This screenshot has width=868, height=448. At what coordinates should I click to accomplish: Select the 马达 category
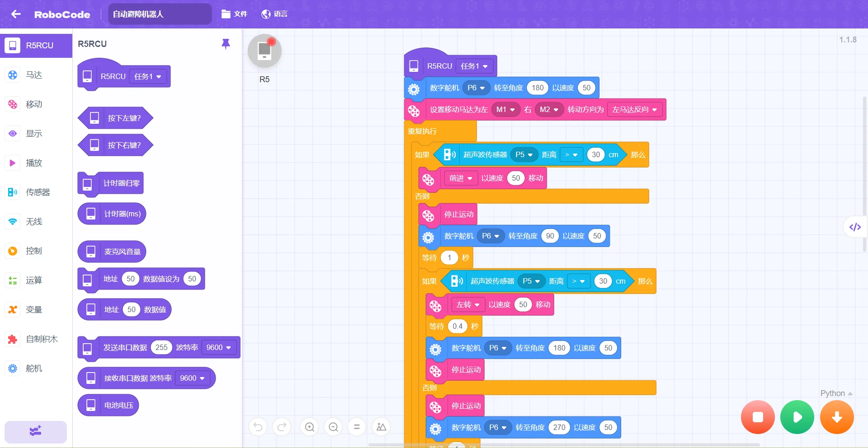(36, 75)
